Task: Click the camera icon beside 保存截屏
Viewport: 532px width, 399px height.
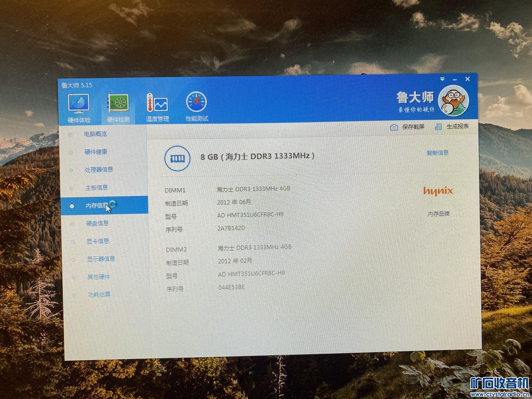Action: (394, 127)
